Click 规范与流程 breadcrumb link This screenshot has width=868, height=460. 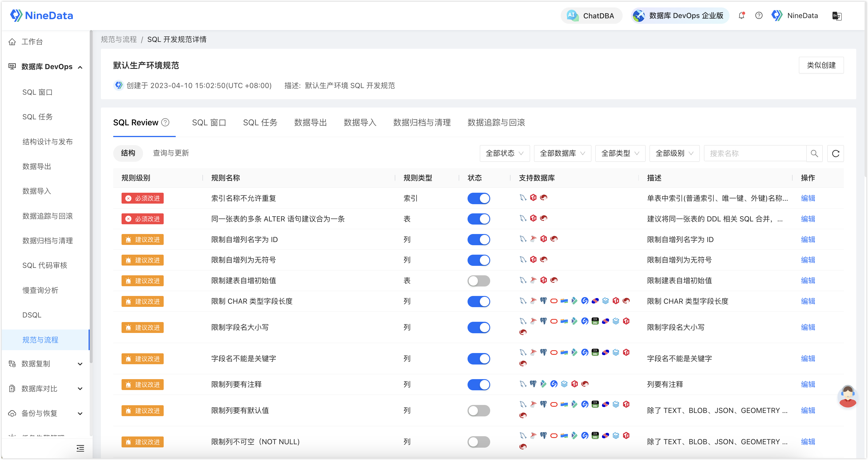119,39
